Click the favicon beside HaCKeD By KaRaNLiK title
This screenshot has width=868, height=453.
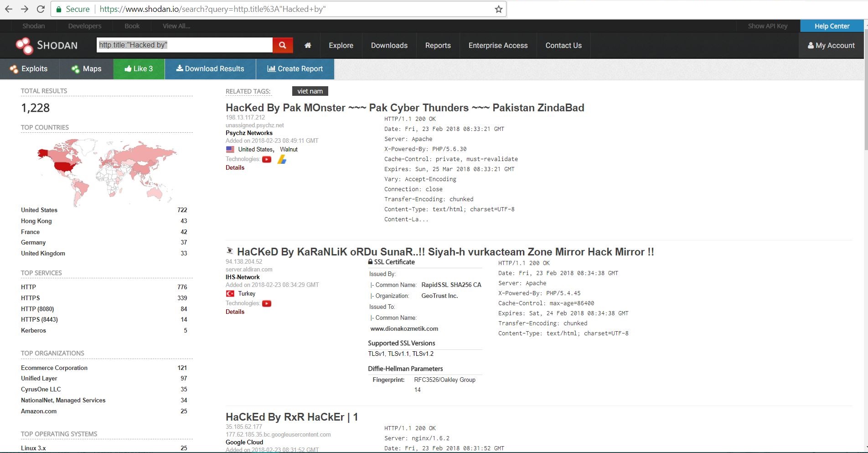(230, 250)
